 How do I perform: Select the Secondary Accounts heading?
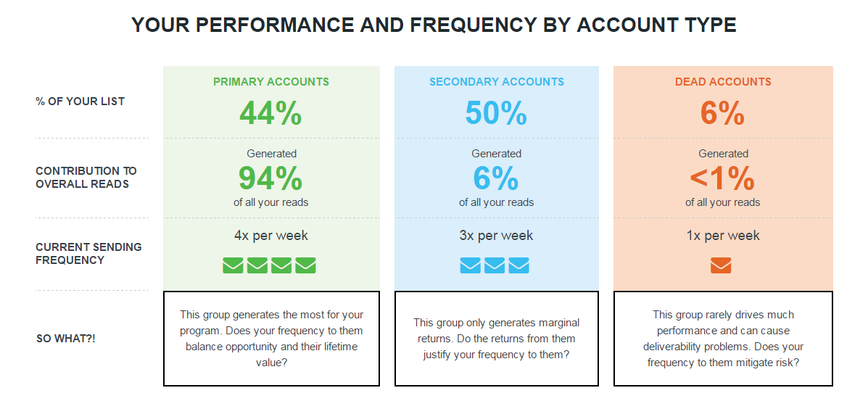coord(497,82)
